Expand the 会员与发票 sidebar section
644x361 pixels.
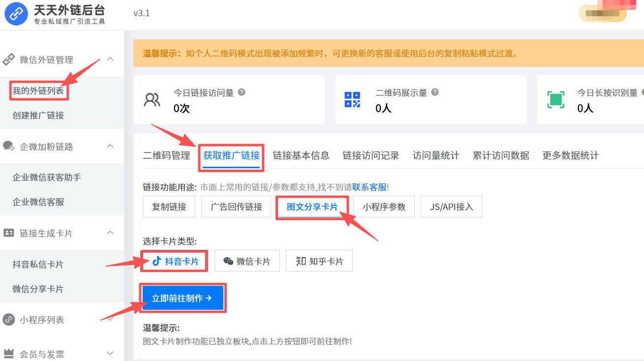[110, 353]
